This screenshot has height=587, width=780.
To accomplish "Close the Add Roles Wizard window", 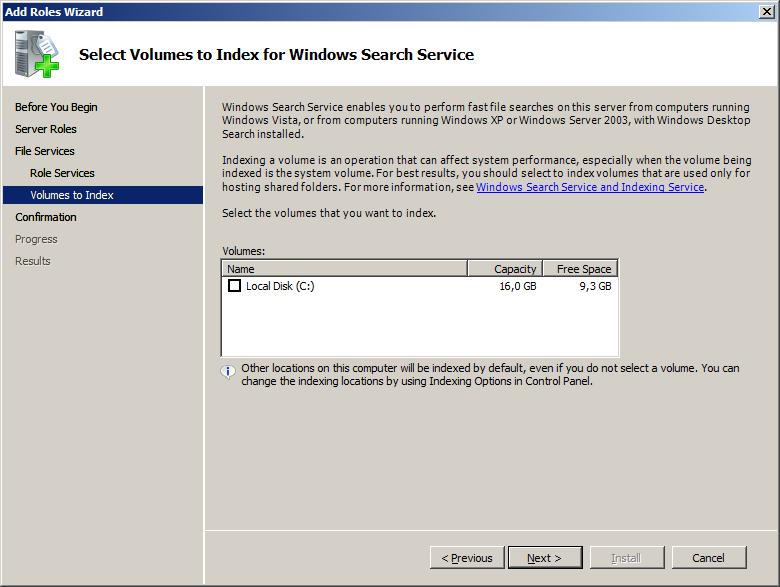I will (x=767, y=11).
